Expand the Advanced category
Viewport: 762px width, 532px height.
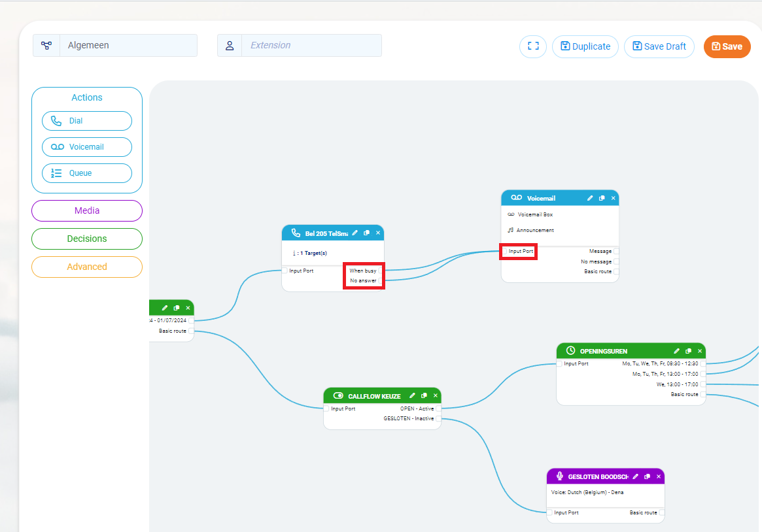tap(87, 267)
